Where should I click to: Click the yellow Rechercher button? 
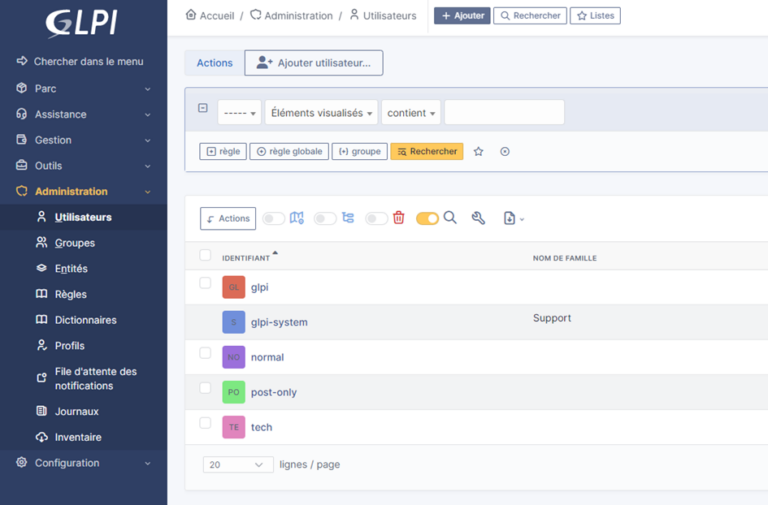click(427, 152)
